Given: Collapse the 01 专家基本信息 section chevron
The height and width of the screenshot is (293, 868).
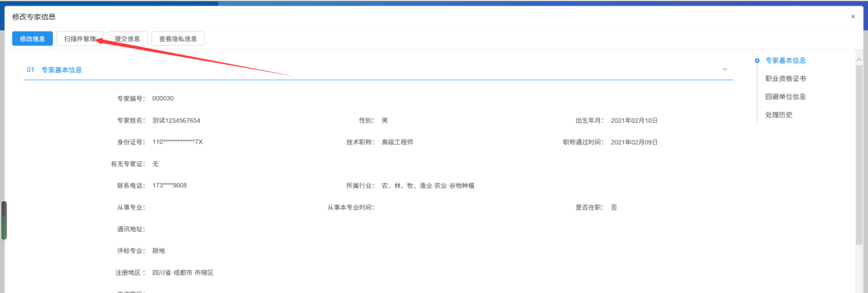Looking at the screenshot, I should 724,70.
